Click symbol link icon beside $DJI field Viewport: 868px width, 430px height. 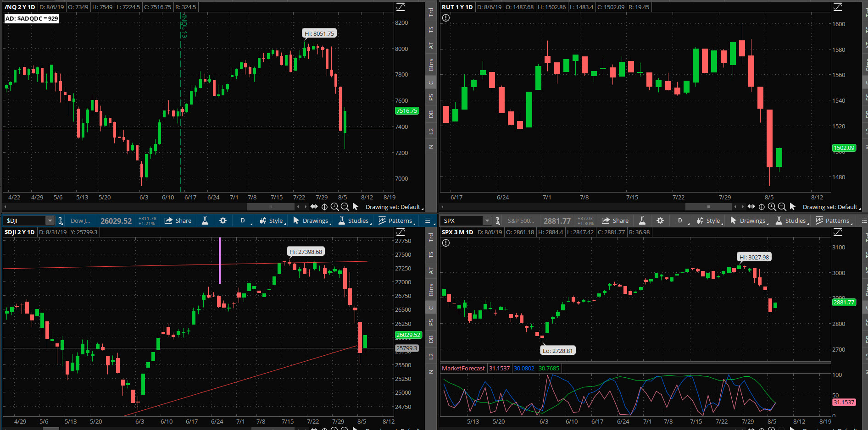pos(60,221)
